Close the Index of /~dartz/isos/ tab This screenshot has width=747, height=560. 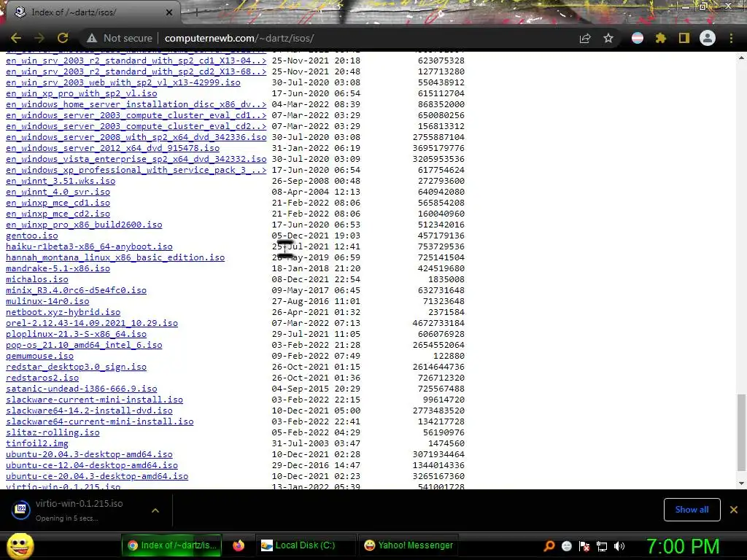click(x=169, y=12)
